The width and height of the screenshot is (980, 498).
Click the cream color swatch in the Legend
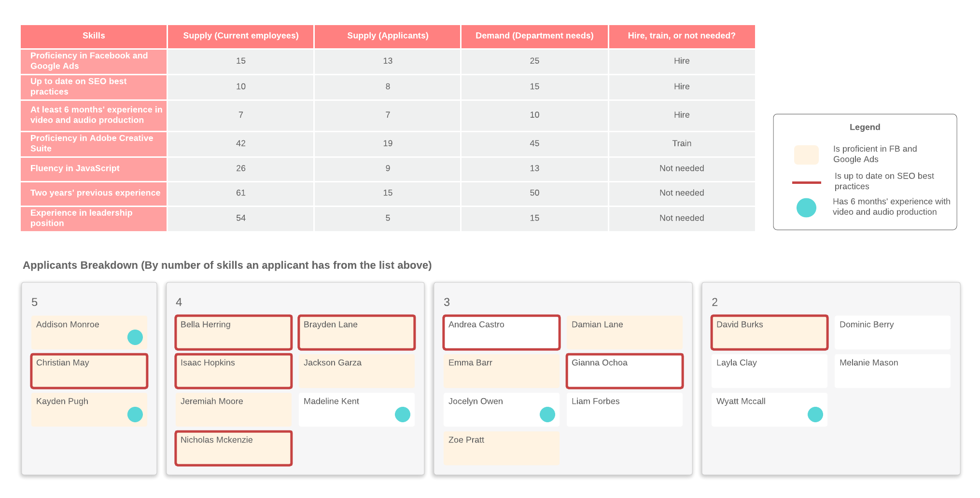pos(806,154)
